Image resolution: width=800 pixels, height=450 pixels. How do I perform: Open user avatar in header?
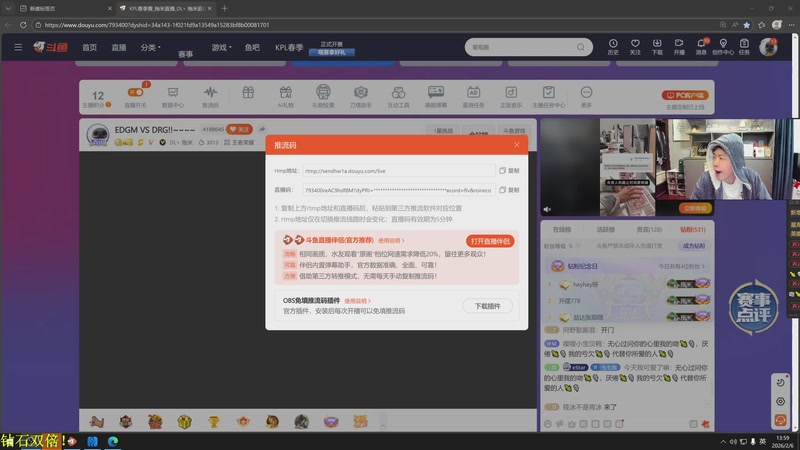(x=768, y=47)
